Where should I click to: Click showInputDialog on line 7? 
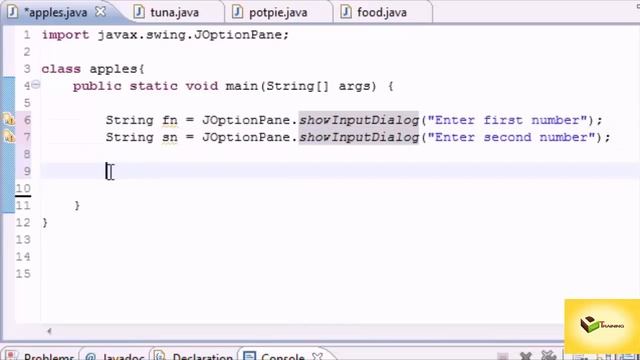tap(359, 137)
